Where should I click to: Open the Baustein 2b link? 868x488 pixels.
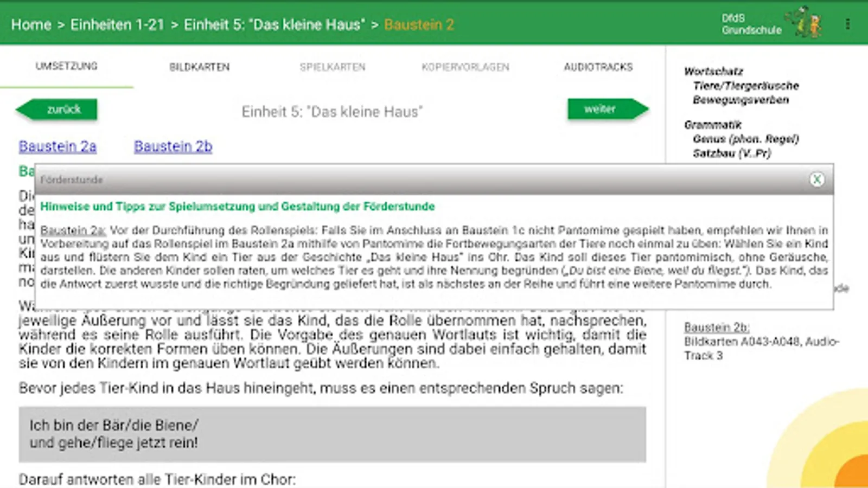[173, 146]
